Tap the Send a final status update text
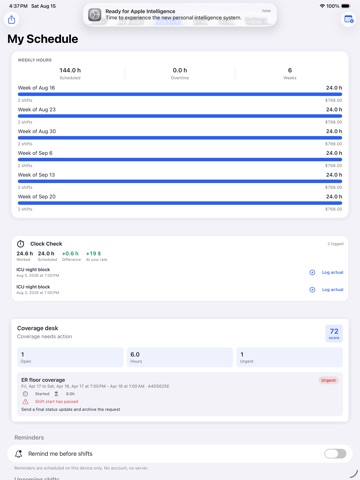 point(71,409)
